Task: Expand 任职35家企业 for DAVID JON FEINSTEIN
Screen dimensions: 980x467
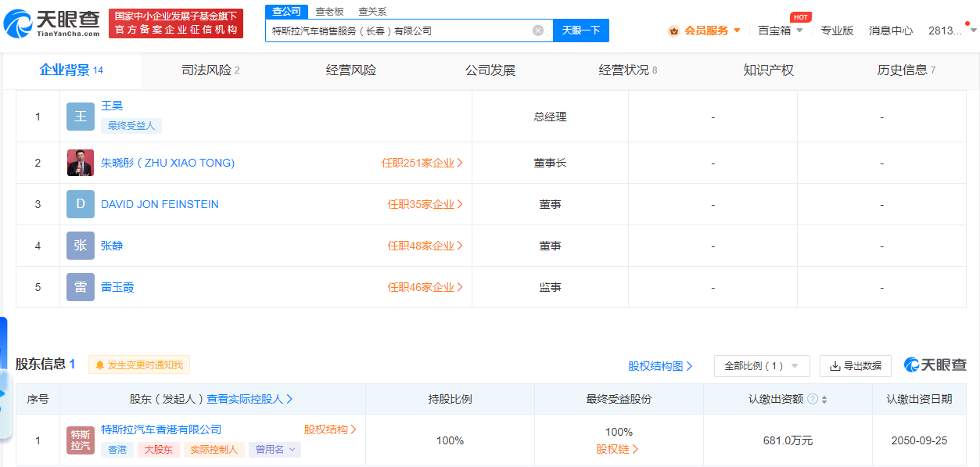Action: 425,204
